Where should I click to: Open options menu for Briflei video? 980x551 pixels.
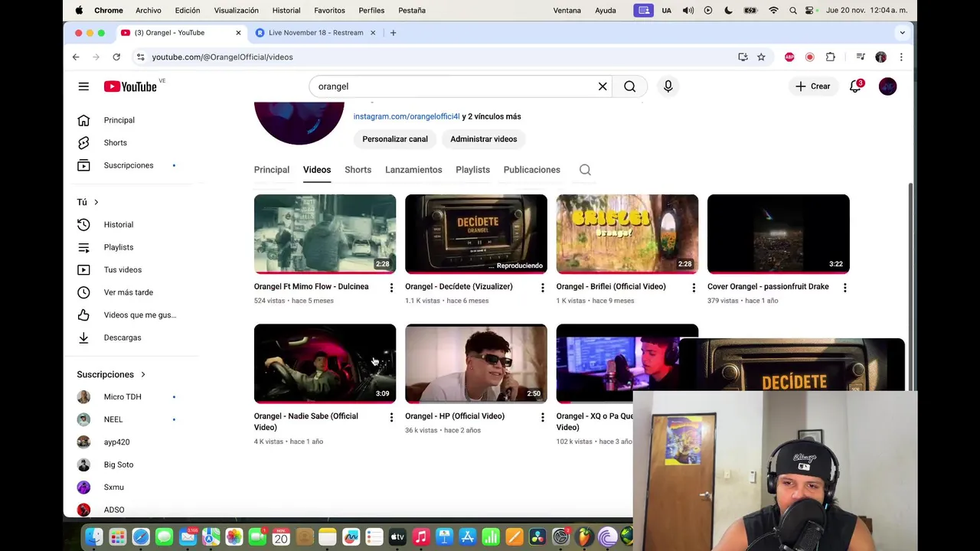coord(694,288)
